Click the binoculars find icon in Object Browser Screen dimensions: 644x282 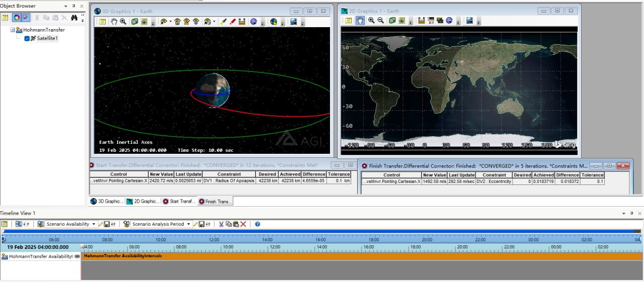74,18
